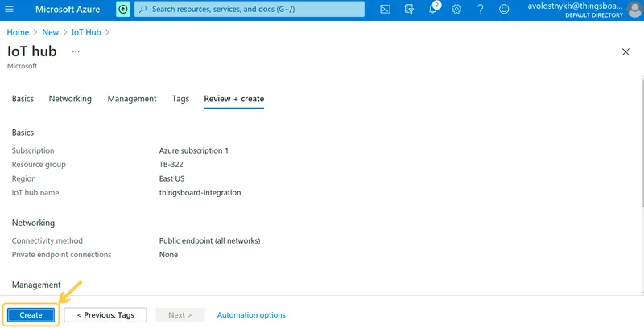Open the Help question mark menu
This screenshot has height=328, width=644.
click(480, 9)
